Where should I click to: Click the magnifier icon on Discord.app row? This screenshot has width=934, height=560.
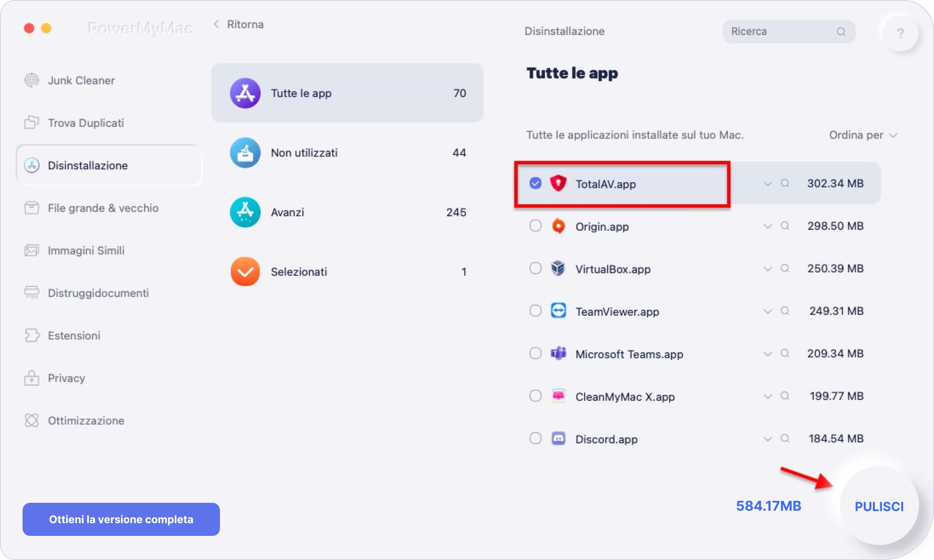pyautogui.click(x=785, y=438)
